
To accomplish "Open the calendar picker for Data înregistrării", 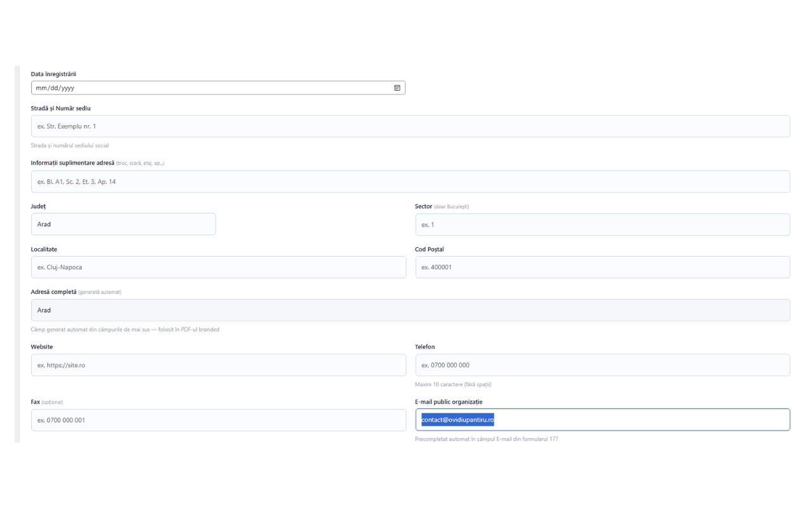I will tap(397, 88).
